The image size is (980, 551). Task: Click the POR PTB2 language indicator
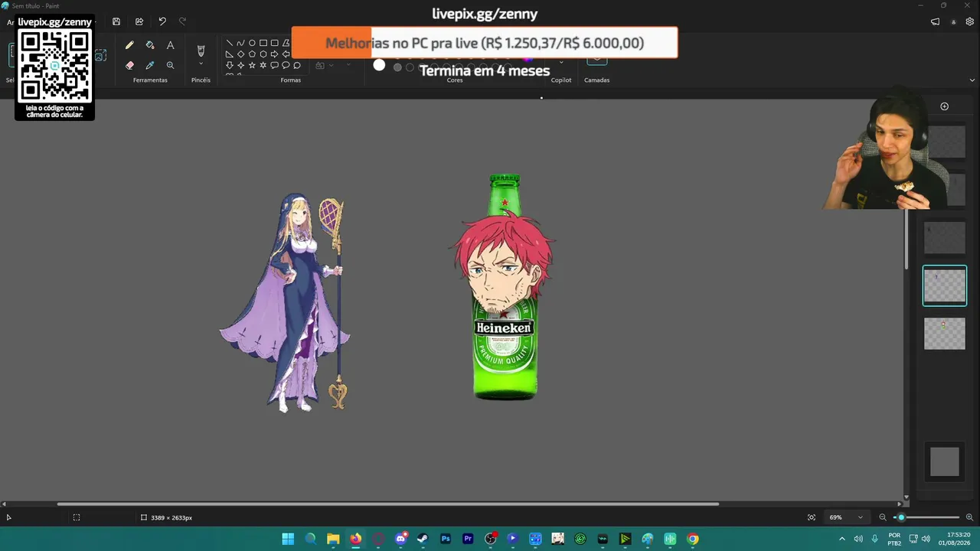894,539
